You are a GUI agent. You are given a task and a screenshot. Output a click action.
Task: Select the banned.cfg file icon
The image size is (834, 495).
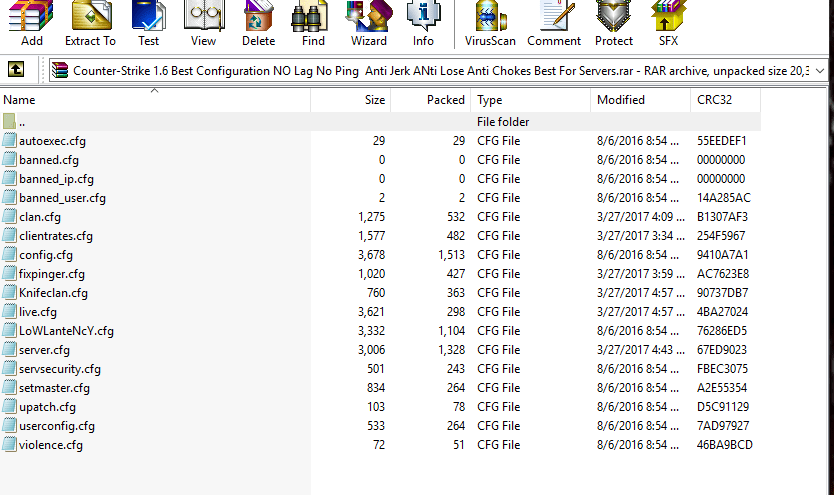(9, 160)
